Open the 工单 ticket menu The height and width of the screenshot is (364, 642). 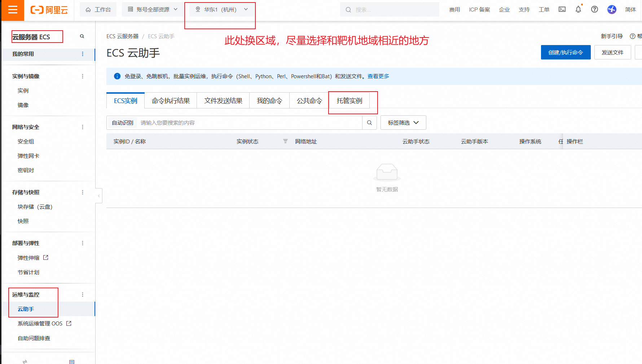click(x=544, y=10)
